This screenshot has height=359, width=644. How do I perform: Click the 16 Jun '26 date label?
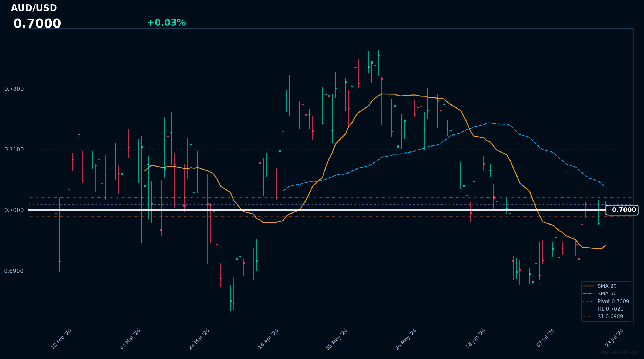tap(476, 339)
